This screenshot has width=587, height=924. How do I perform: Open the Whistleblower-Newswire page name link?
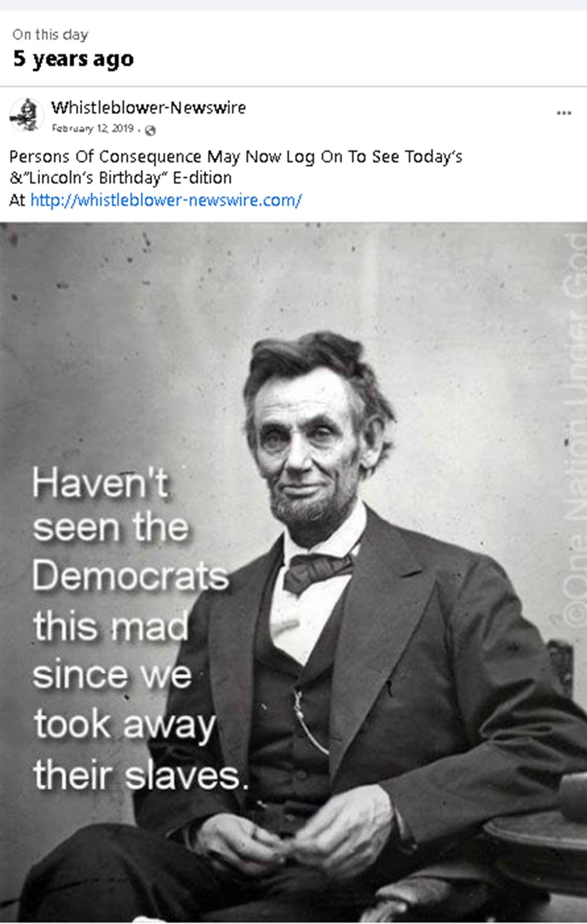point(148,107)
